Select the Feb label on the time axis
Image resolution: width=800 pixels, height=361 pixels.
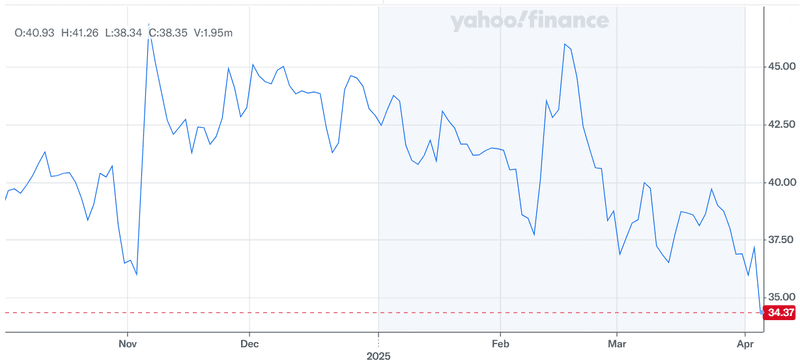[x=501, y=344]
